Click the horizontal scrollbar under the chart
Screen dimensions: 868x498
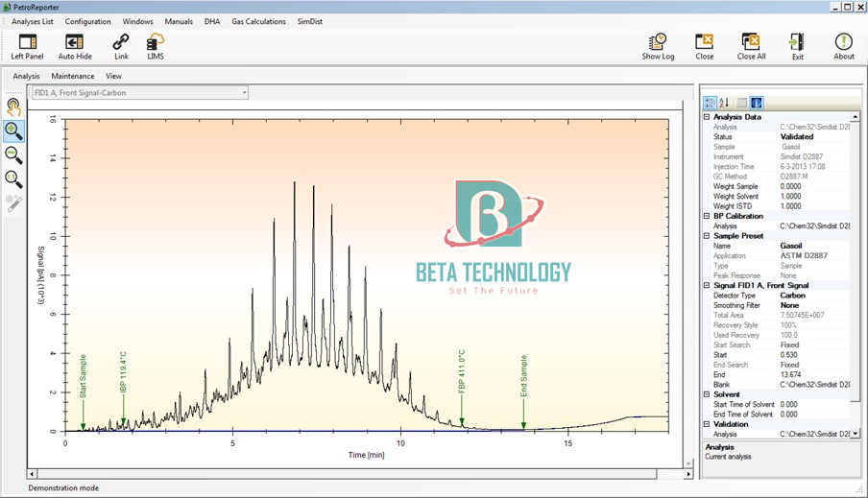[360, 474]
